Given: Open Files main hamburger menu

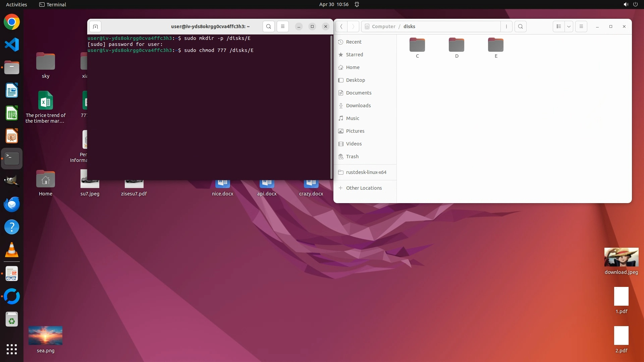Looking at the screenshot, I should (581, 26).
